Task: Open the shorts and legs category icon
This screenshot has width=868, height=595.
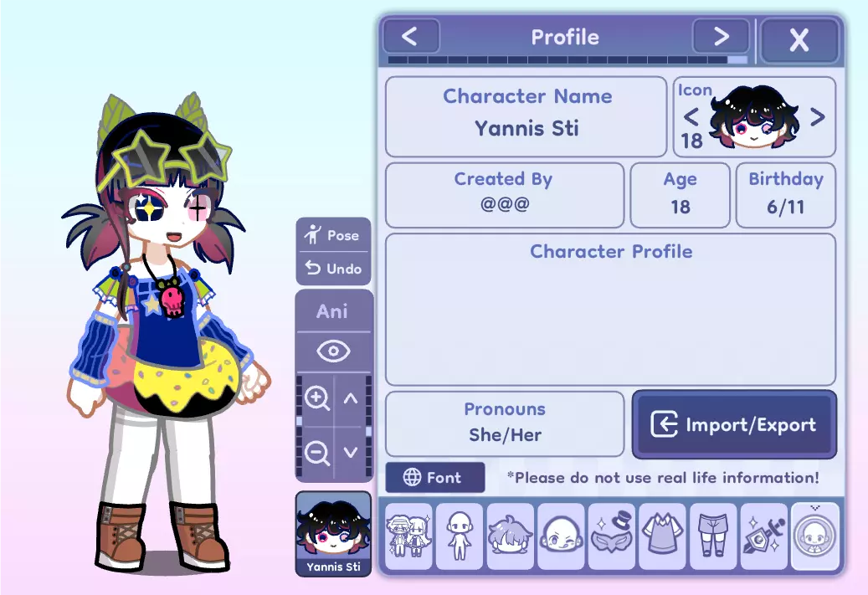Action: [x=713, y=536]
